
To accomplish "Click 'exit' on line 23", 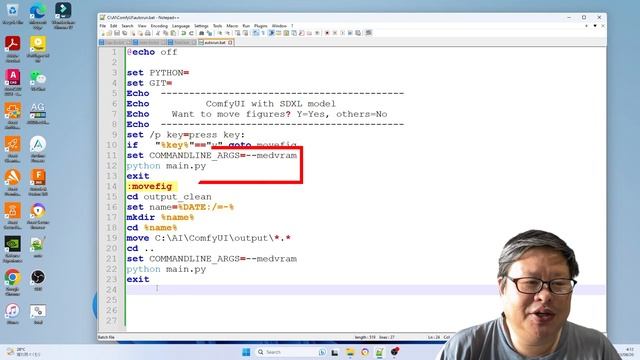I will [x=138, y=279].
